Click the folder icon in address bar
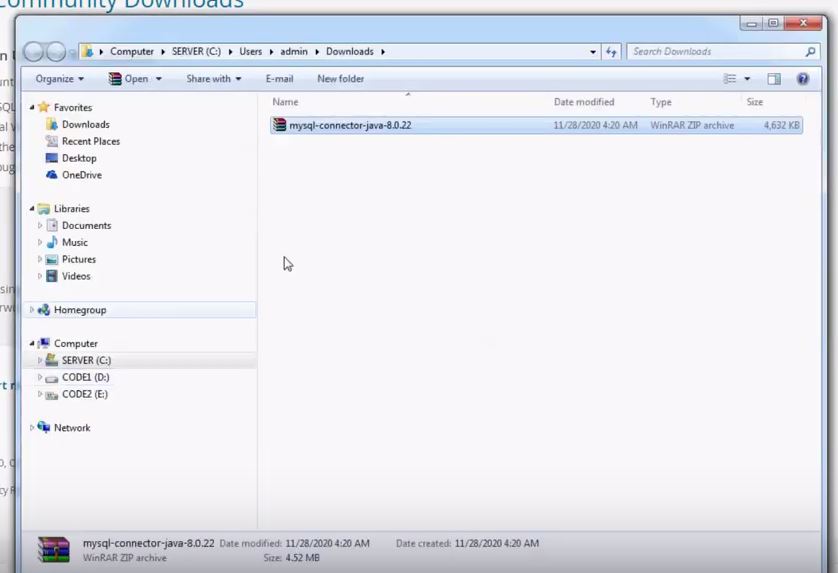The height and width of the screenshot is (573, 838). tap(88, 52)
